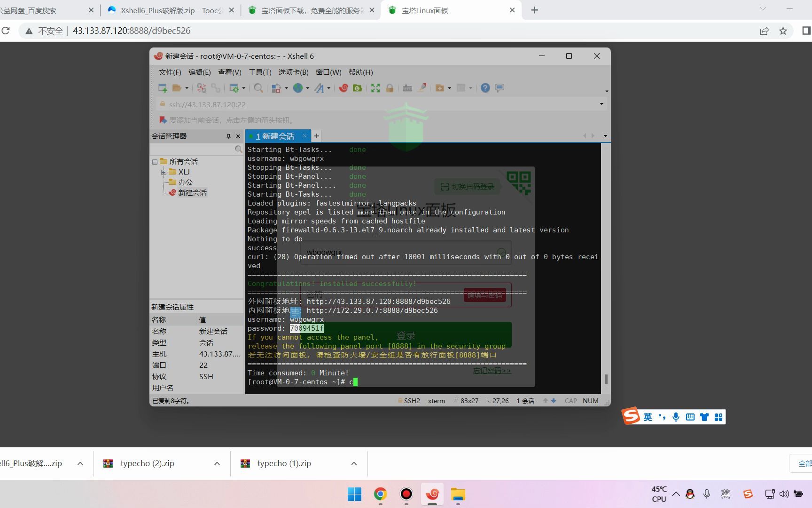Open the 选项卡(B) menu
Image resolution: width=812 pixels, height=508 pixels.
(x=293, y=72)
